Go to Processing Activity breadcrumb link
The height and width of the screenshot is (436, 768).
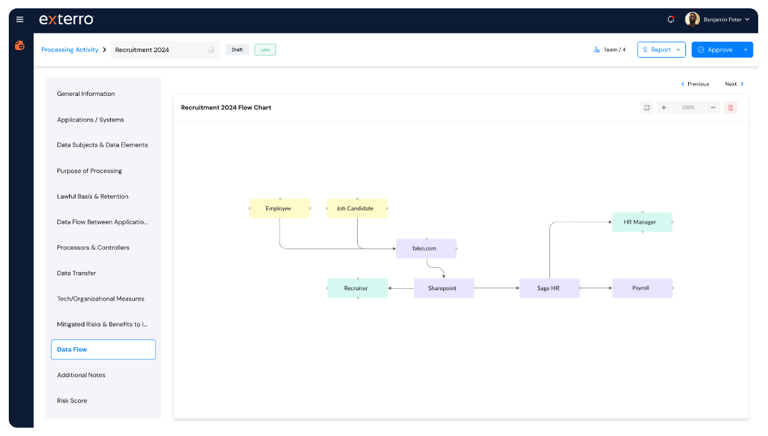point(70,49)
